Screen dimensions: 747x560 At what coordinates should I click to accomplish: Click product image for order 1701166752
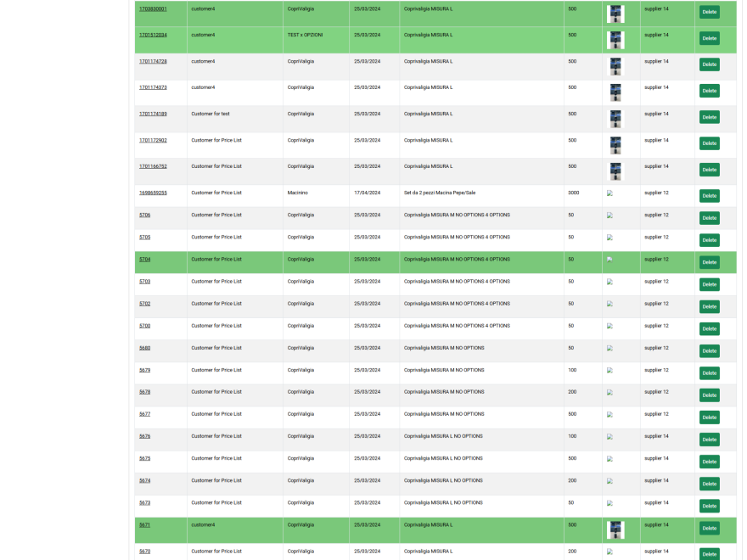615,171
